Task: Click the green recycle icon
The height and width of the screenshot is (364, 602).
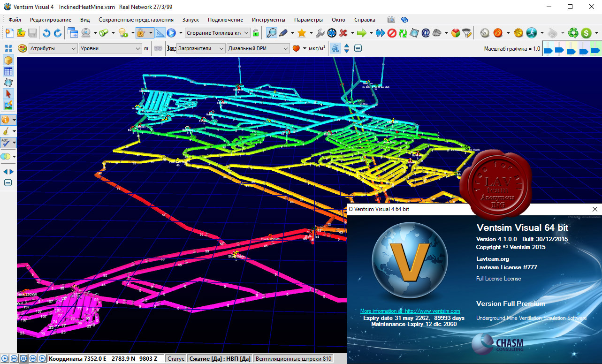Action: tap(573, 33)
